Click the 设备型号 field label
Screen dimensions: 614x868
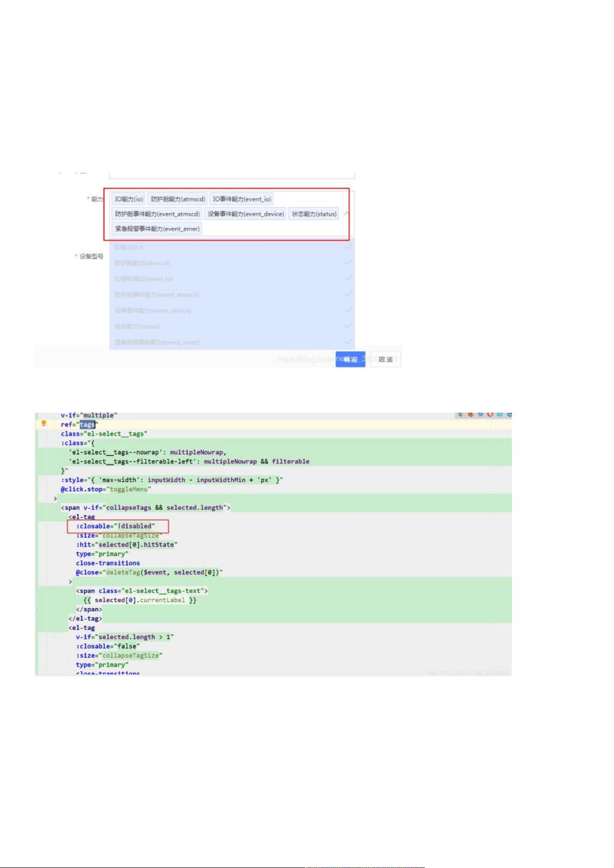point(91,256)
